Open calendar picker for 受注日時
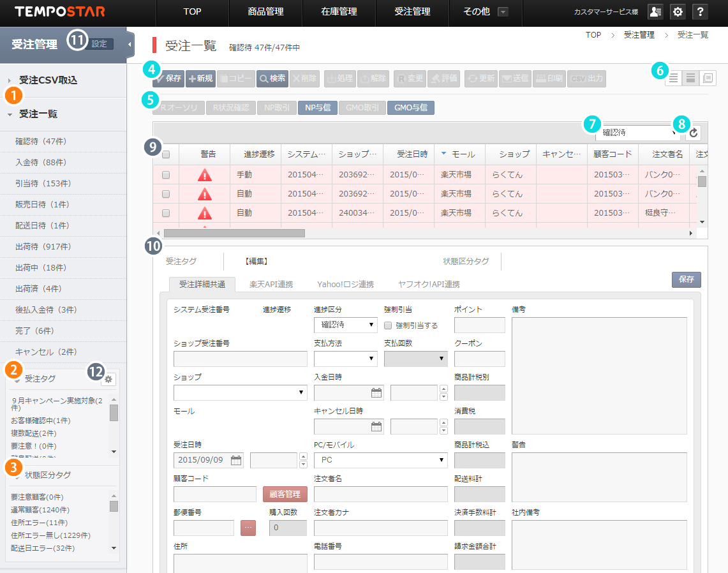The width and height of the screenshot is (728, 573). click(x=236, y=460)
